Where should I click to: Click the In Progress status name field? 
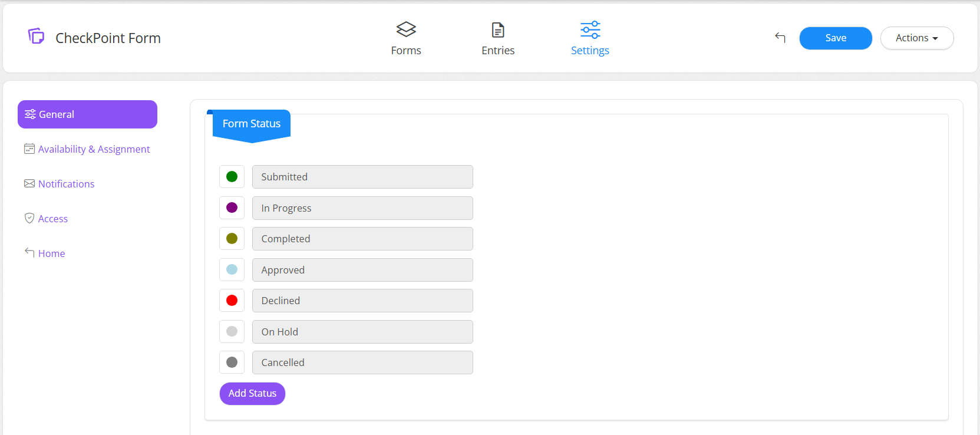(362, 208)
